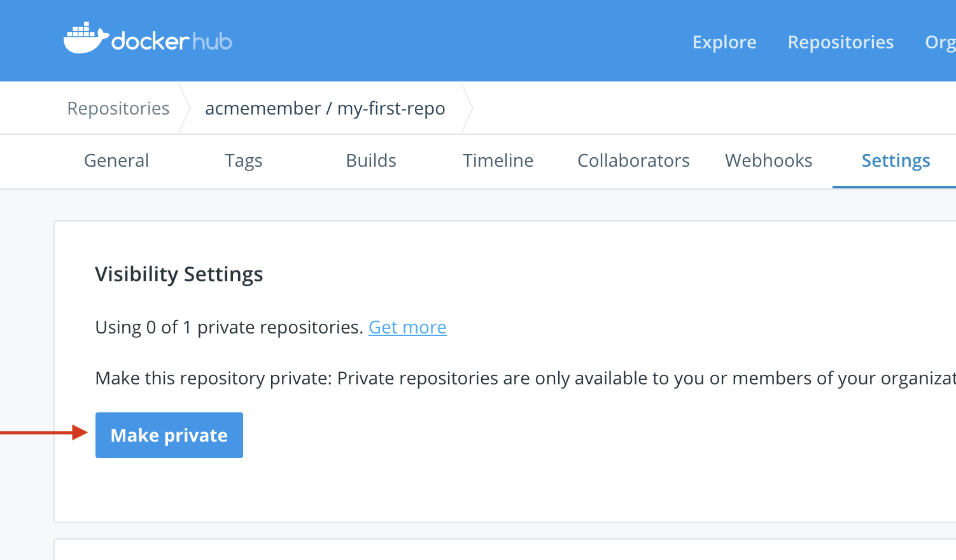Open the Repositories navigation item
956x560 pixels.
click(840, 42)
